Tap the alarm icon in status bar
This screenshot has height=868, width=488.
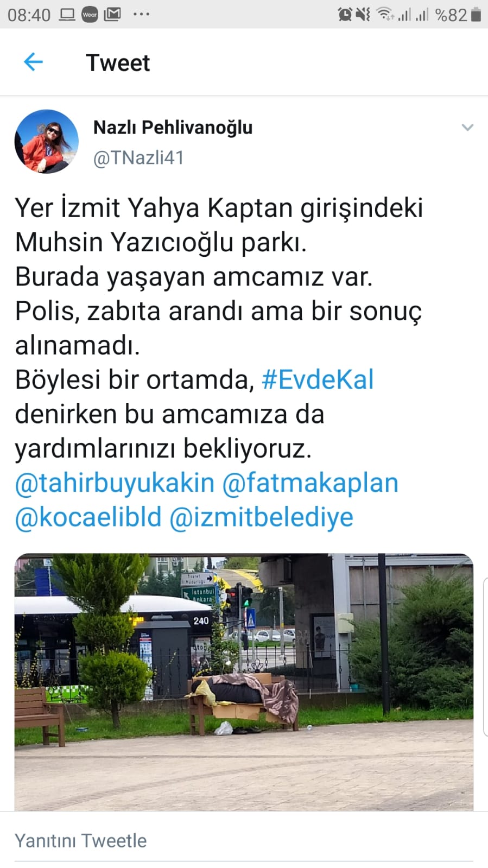click(345, 15)
